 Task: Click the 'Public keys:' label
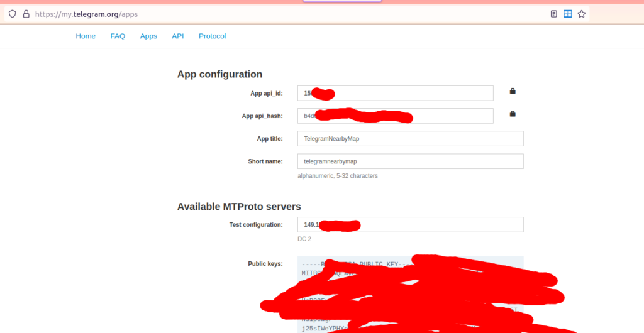click(265, 264)
